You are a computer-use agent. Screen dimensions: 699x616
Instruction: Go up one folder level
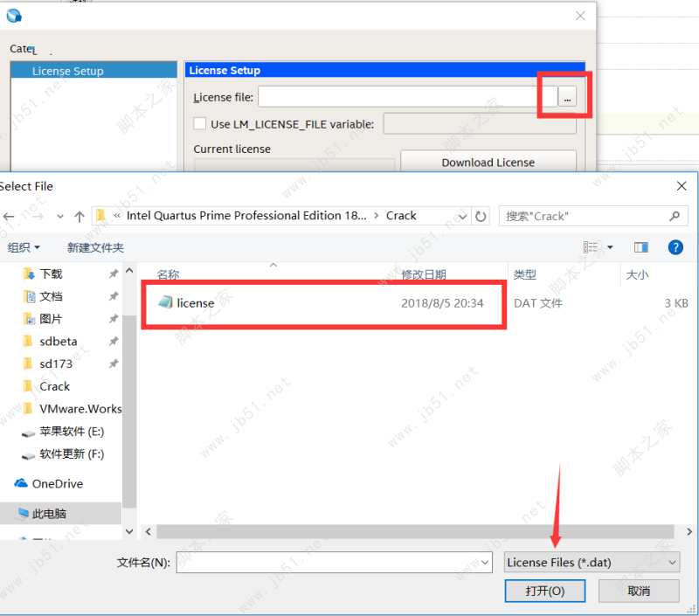(80, 217)
